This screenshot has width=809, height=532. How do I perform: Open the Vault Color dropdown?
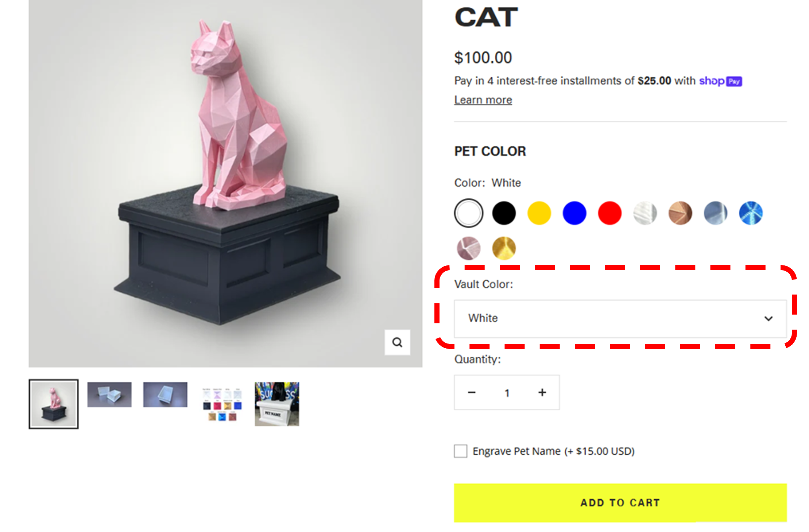[x=620, y=318]
